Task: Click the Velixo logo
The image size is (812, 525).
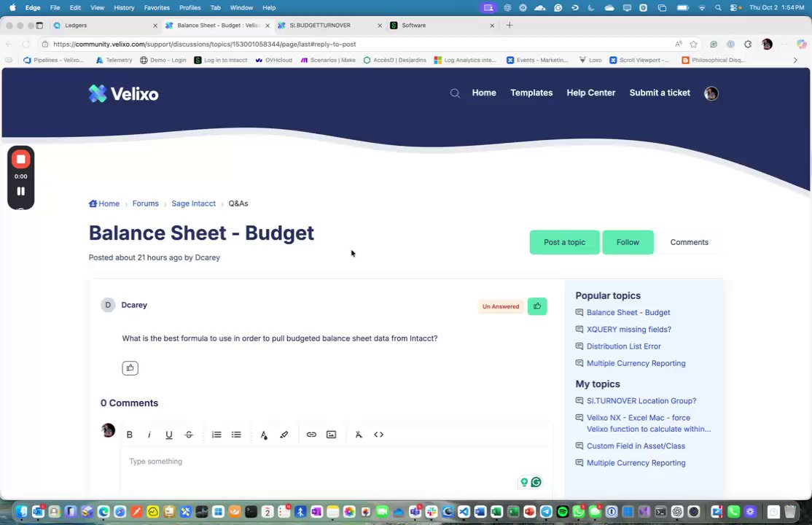Action: pos(123,94)
